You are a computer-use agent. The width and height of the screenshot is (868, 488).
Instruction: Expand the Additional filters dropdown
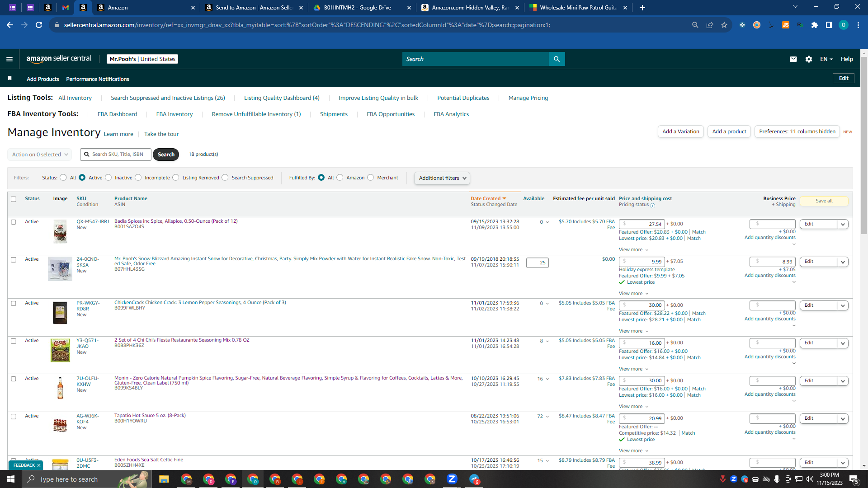442,178
